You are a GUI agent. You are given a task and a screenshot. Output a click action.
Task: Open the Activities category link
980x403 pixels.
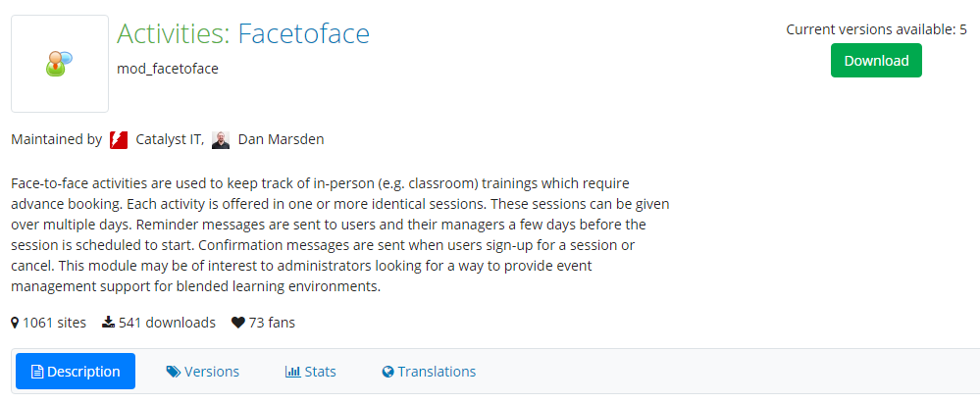pyautogui.click(x=173, y=33)
